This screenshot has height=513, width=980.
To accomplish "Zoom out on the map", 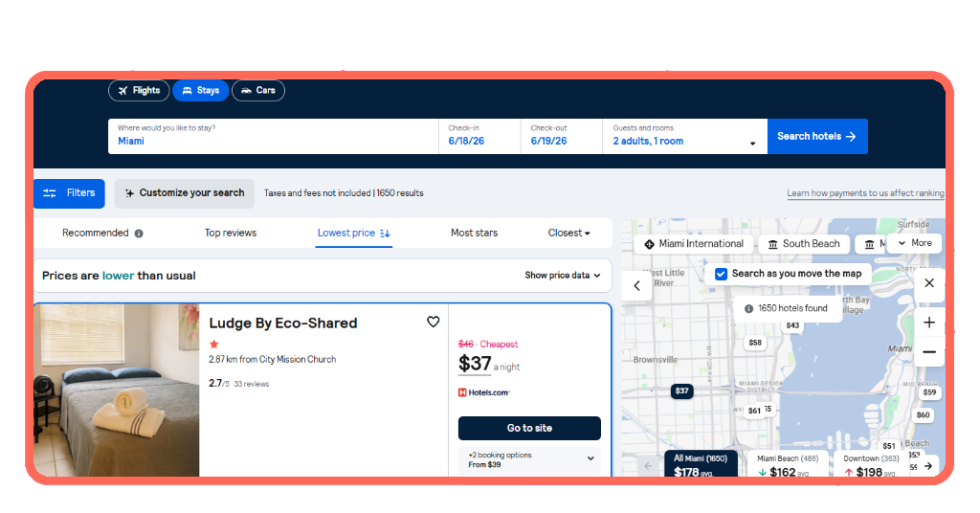I will pos(929,352).
